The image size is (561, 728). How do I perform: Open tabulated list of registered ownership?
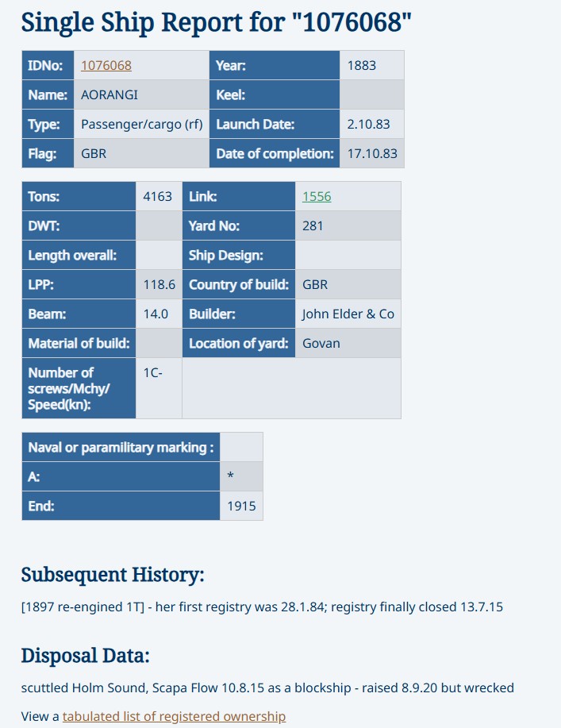coord(174,716)
